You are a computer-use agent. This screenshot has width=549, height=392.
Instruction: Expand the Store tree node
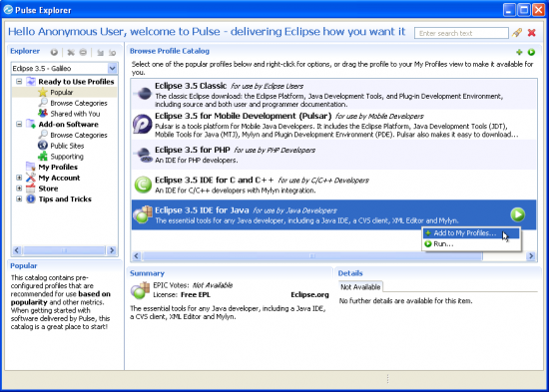coord(19,189)
